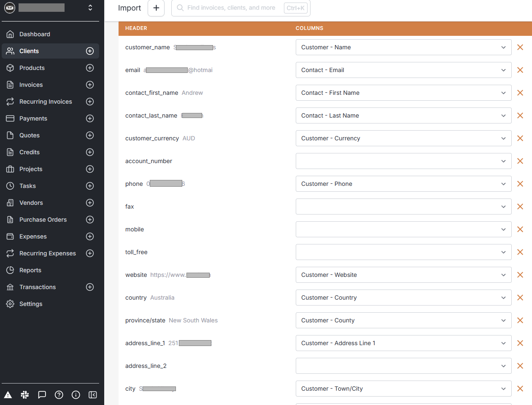Remove the email mapping row
Image resolution: width=532 pixels, height=405 pixels.
coord(520,70)
